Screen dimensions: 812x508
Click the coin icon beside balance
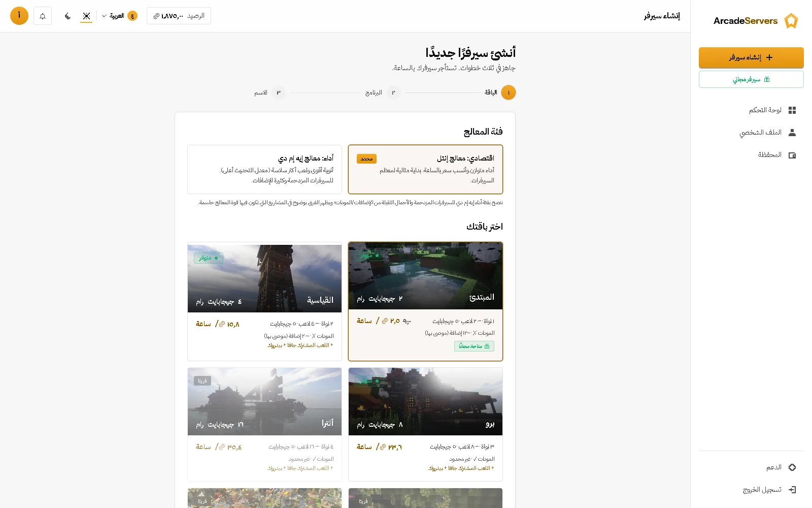[156, 16]
